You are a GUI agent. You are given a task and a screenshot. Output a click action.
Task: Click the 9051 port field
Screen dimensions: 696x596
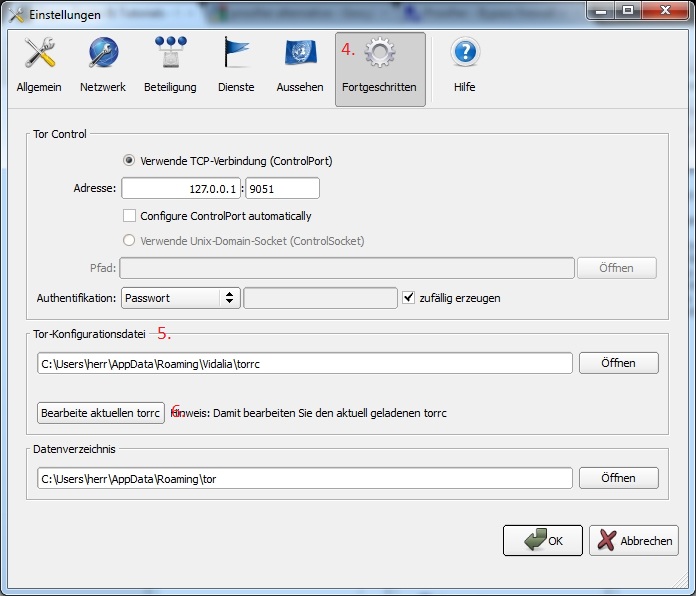pos(282,188)
